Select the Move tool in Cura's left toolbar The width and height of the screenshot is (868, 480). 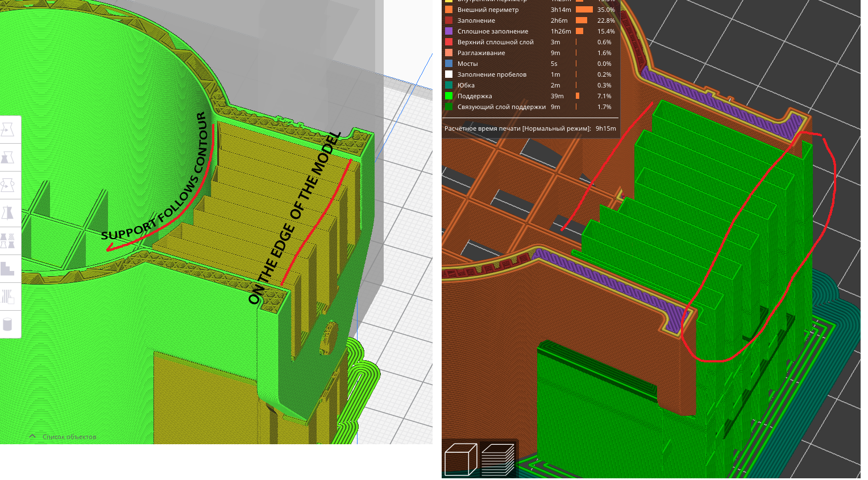7,130
